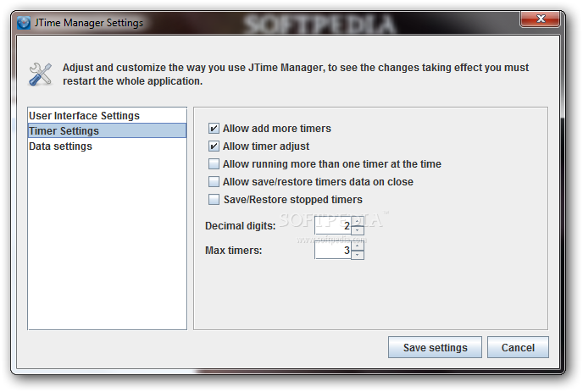The width and height of the screenshot is (583, 392).
Task: Uncheck Allow timer adjust
Action: pos(214,146)
